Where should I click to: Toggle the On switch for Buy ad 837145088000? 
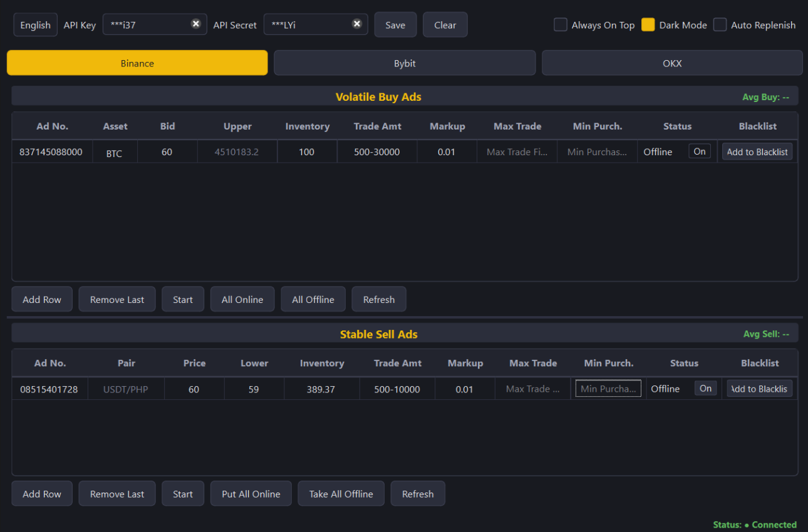pos(700,151)
